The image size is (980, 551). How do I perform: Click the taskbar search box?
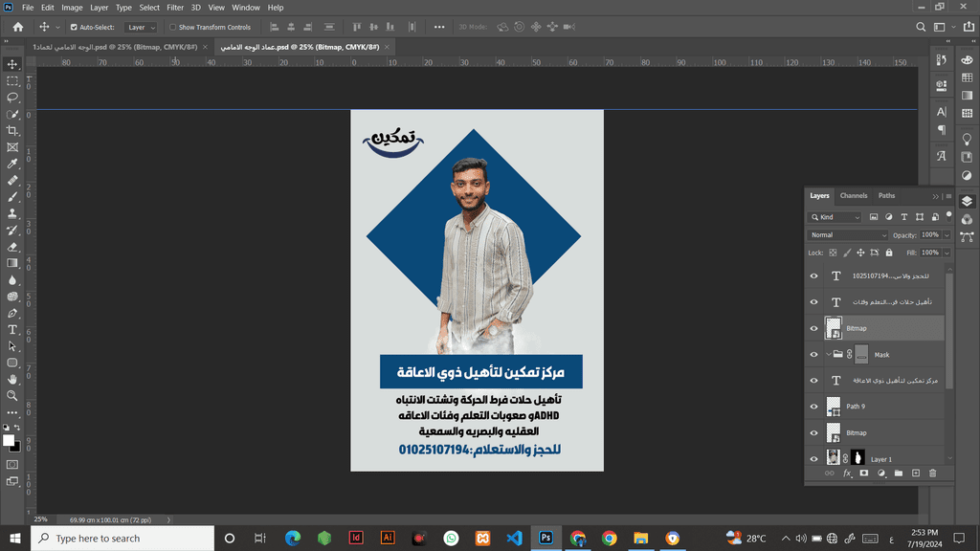click(122, 538)
